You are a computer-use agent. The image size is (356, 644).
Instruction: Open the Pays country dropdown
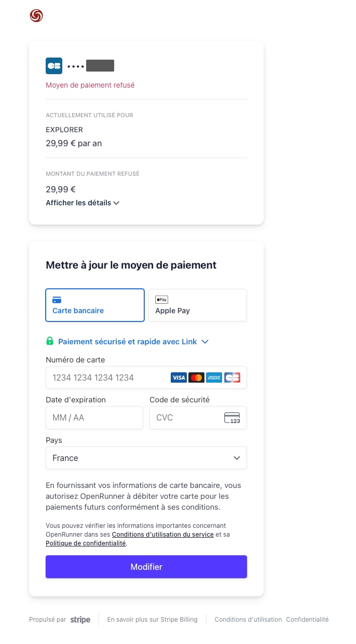point(146,458)
